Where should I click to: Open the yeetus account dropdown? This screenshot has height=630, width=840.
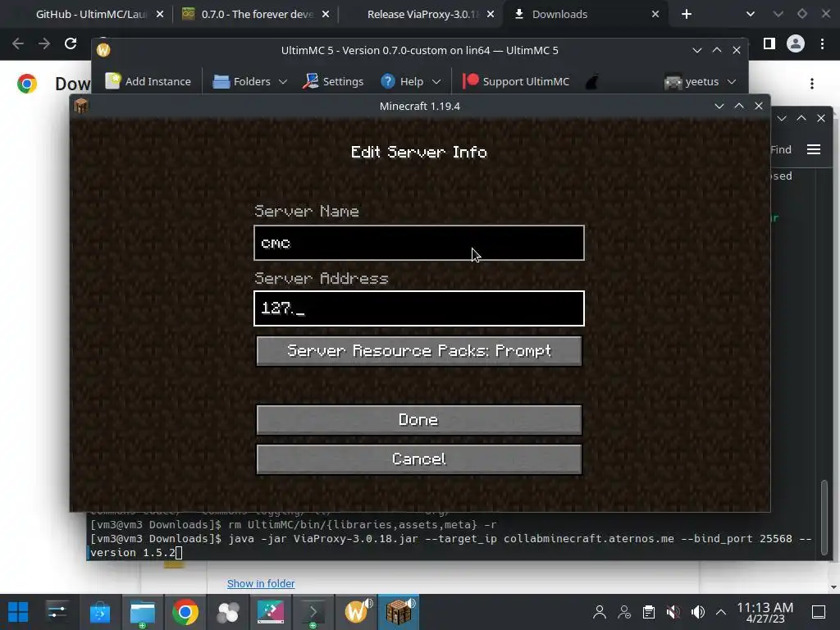pos(701,81)
